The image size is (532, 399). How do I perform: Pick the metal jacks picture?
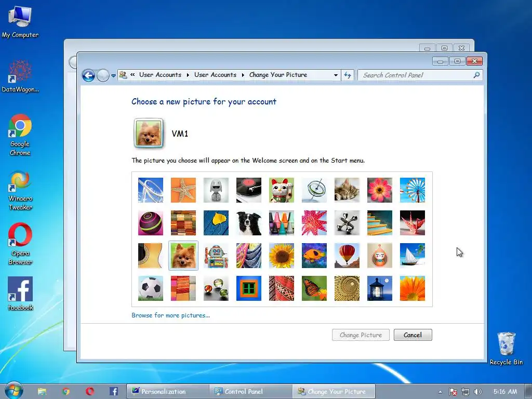tap(347, 223)
